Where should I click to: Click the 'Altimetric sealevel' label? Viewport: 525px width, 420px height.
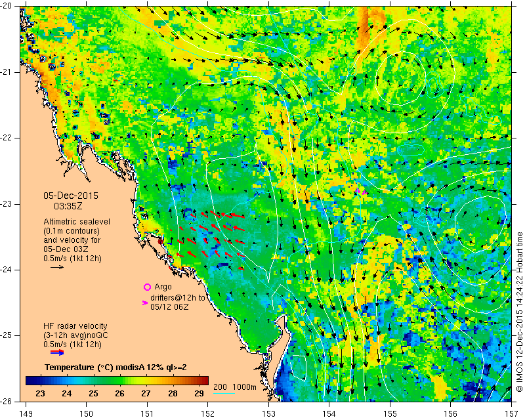click(77, 222)
